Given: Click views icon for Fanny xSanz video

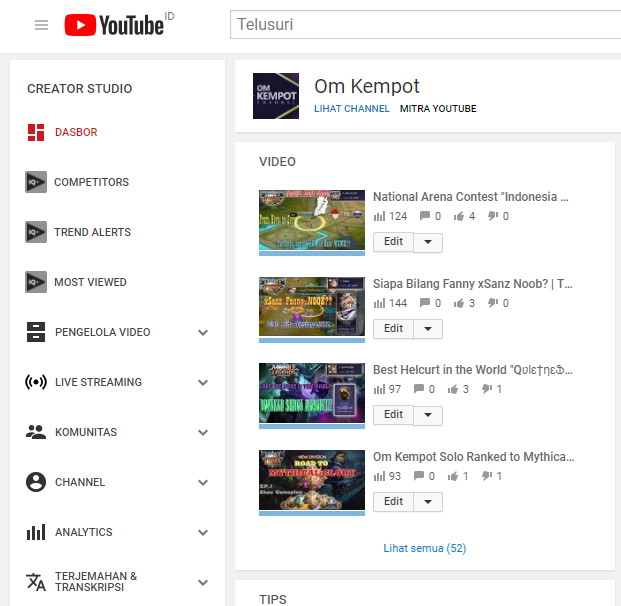Looking at the screenshot, I should tap(379, 303).
